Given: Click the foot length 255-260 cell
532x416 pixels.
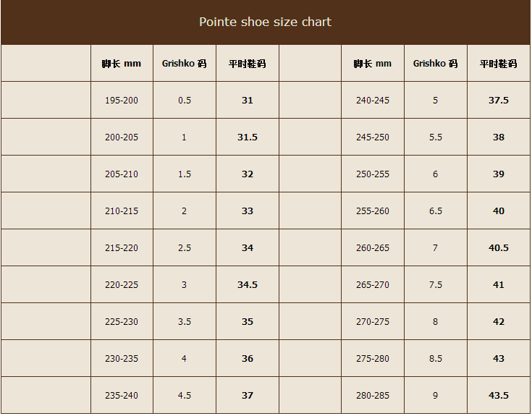Looking at the screenshot, I should coord(373,211).
